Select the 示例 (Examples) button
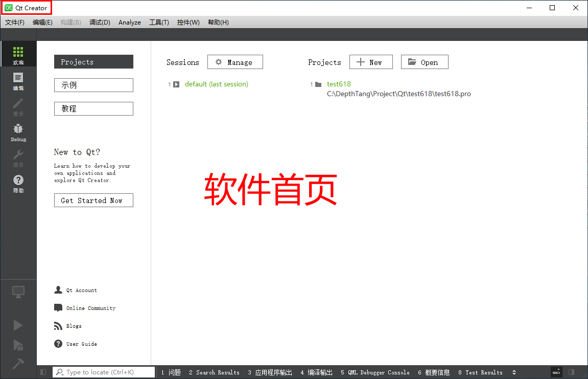 click(94, 85)
